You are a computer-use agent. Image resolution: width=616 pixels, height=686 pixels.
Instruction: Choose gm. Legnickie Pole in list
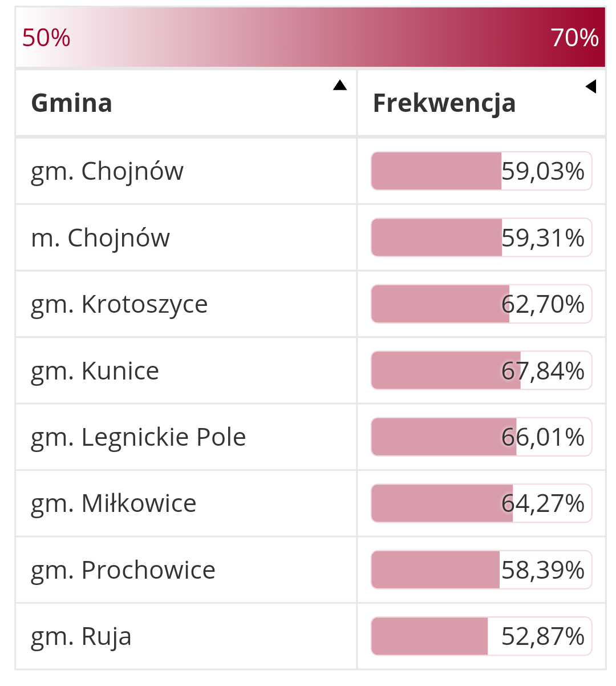click(138, 437)
